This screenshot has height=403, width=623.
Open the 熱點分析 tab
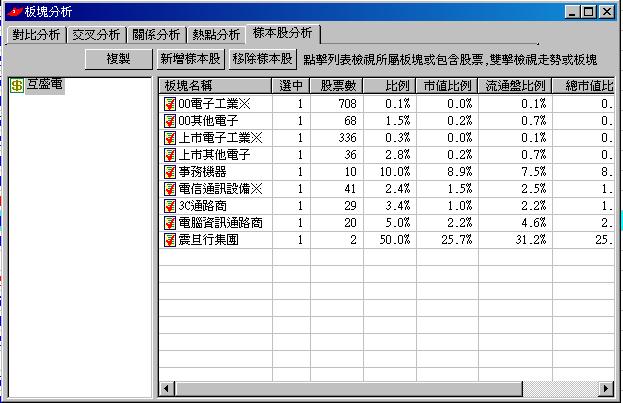[216, 35]
